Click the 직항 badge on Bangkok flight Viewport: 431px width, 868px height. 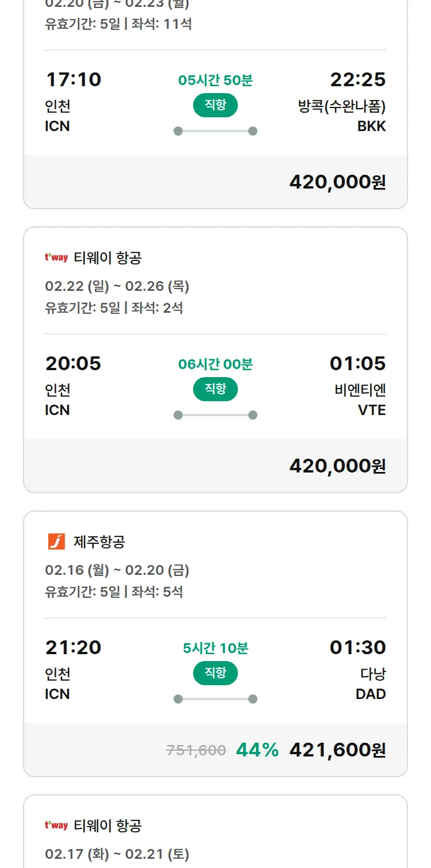215,105
